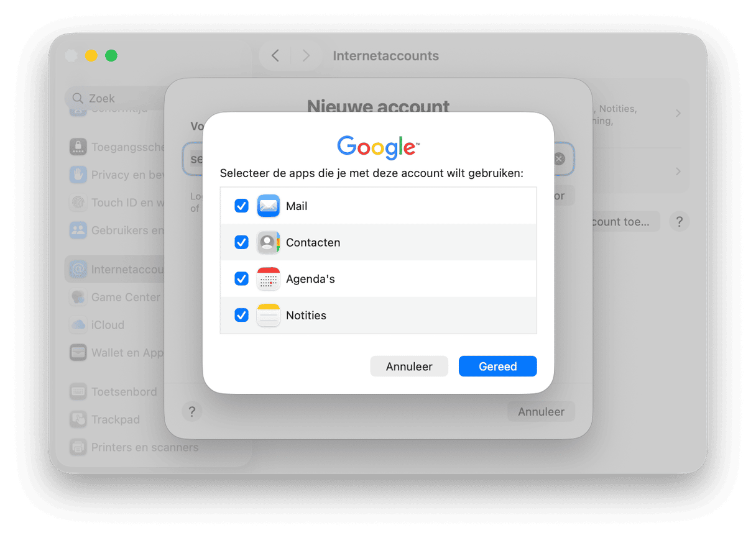Image resolution: width=756 pixels, height=538 pixels.
Task: Click the Mail app envelope icon
Action: coord(269,206)
